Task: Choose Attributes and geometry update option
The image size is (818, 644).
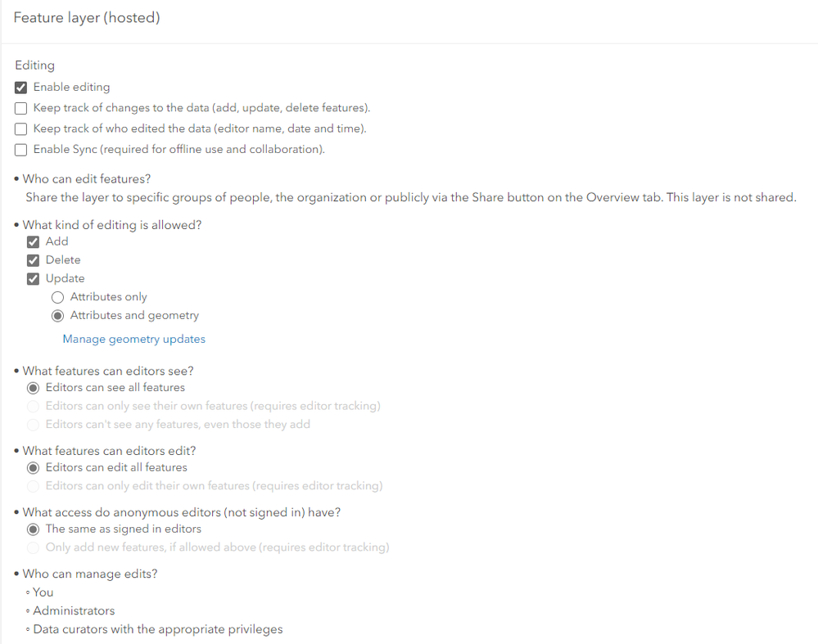Action: click(58, 316)
